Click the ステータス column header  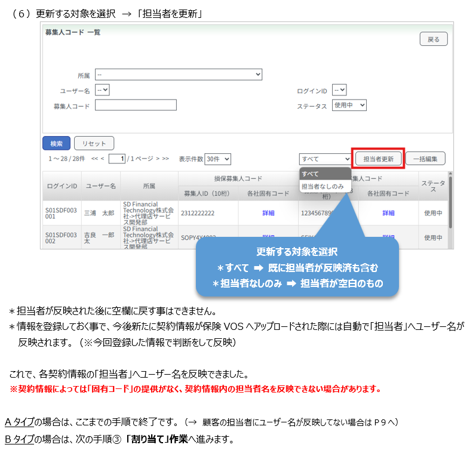point(433,186)
